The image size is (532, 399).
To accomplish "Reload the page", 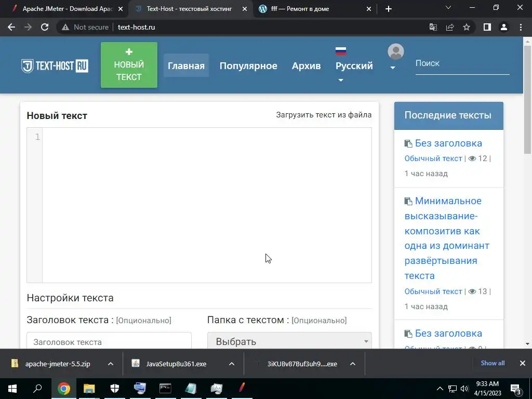I will tap(45, 27).
